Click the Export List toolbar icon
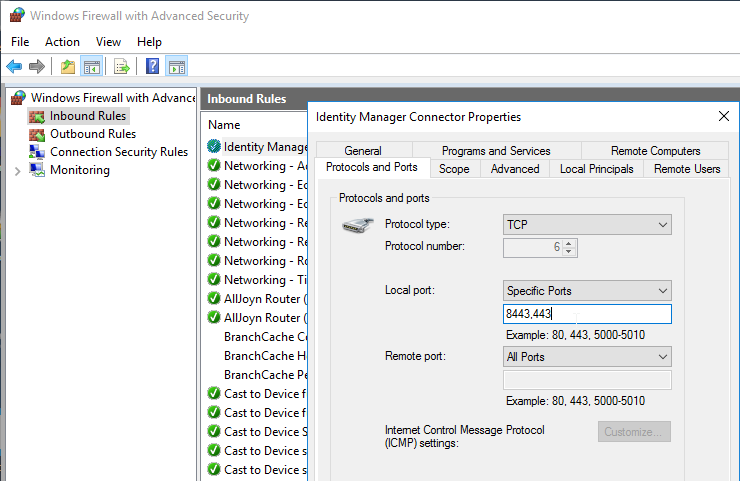This screenshot has height=481, width=740. [x=121, y=67]
